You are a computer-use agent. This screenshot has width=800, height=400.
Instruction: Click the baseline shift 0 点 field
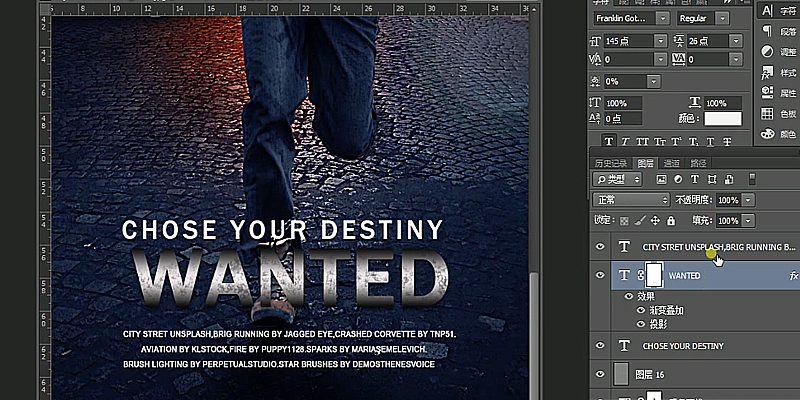point(623,119)
